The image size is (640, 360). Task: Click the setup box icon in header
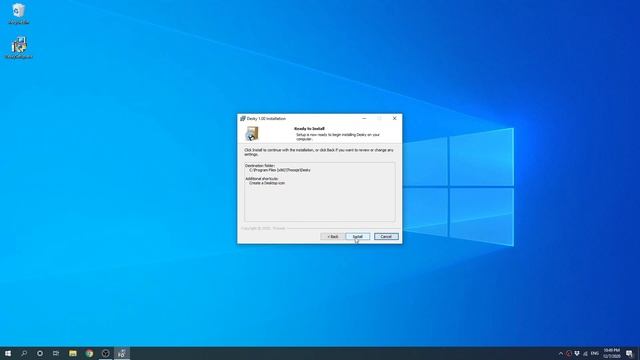(251, 134)
